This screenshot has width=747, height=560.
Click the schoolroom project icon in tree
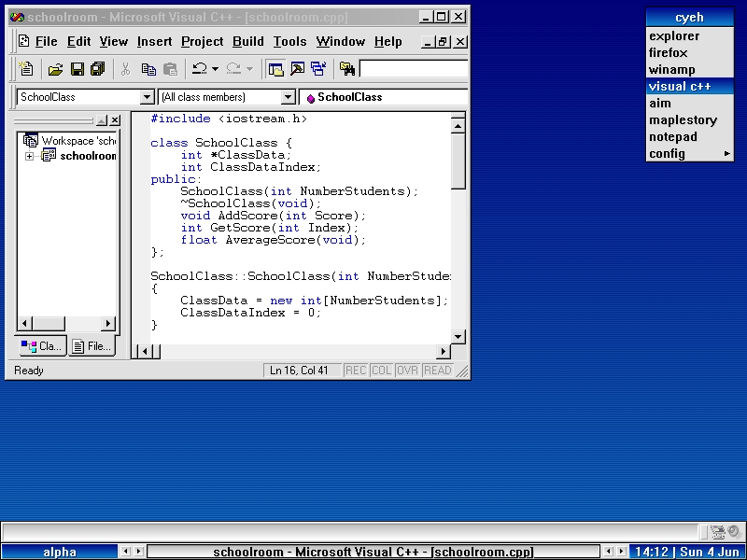[x=49, y=155]
